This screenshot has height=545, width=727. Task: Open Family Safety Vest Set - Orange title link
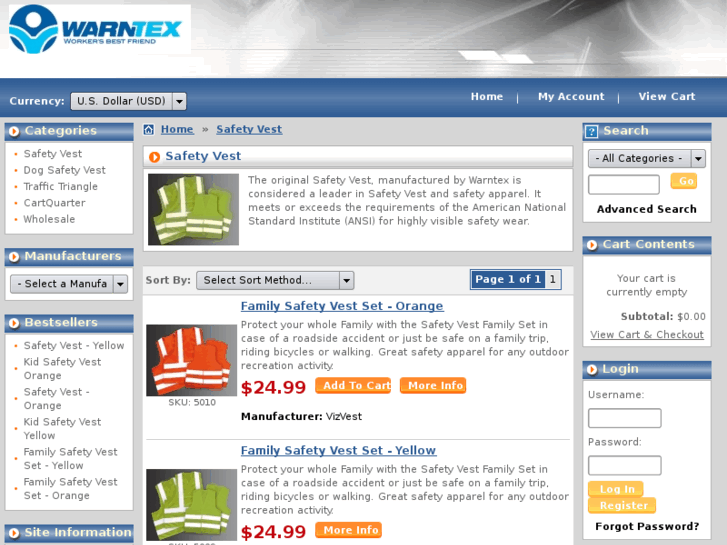tap(342, 306)
